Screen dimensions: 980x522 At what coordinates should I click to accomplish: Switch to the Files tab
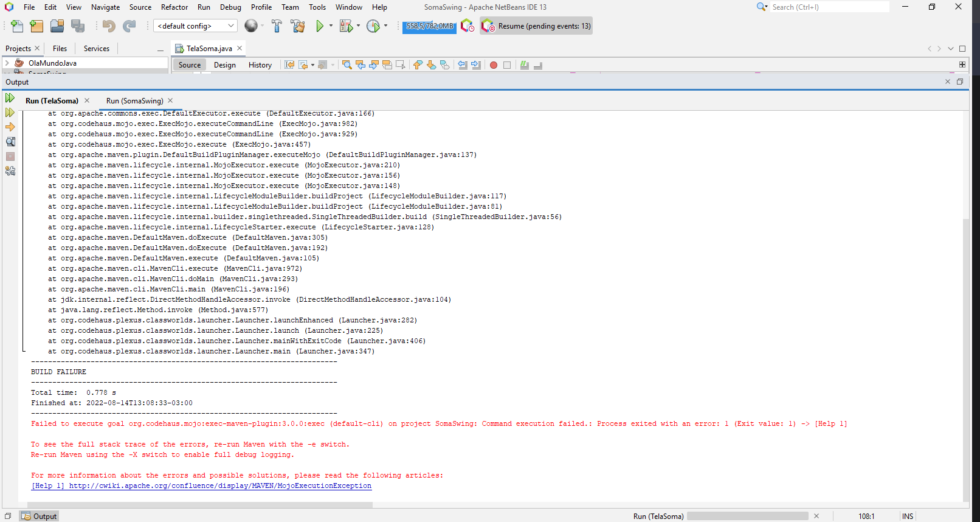pyautogui.click(x=60, y=49)
